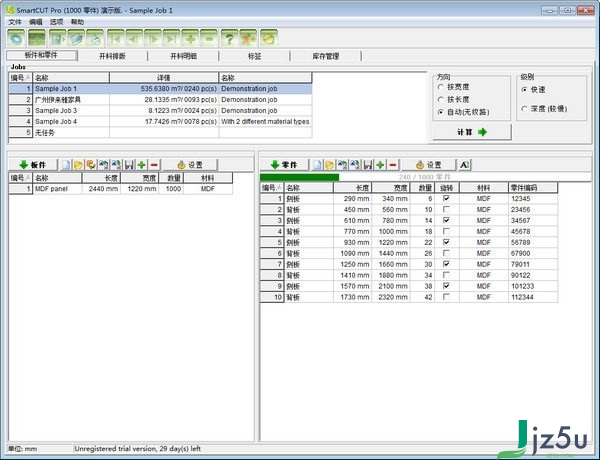Go to previous record navigation icon

(x=134, y=38)
